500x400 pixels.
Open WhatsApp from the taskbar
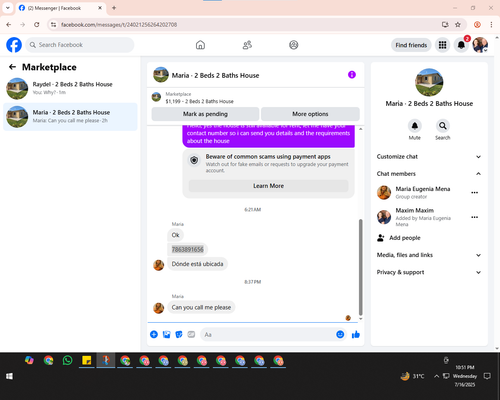pos(68,360)
